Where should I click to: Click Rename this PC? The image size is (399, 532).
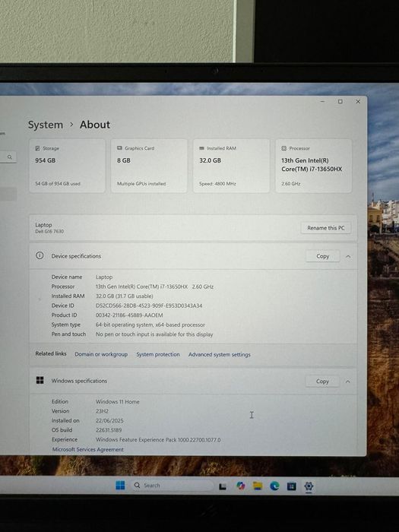(x=326, y=228)
